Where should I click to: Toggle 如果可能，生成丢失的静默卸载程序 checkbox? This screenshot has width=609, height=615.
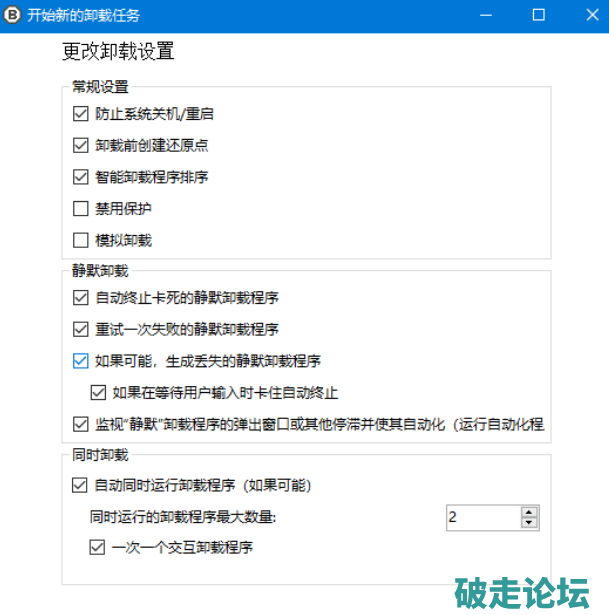pyautogui.click(x=81, y=361)
